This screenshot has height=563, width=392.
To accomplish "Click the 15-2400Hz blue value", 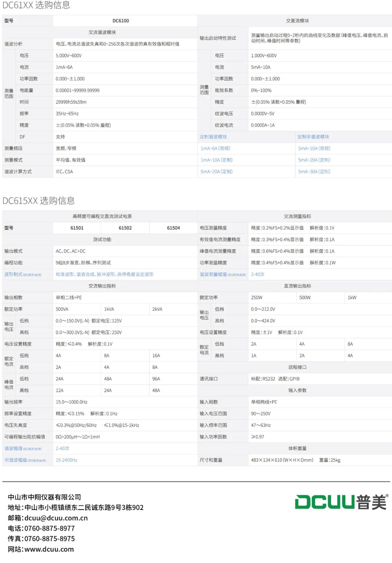I will 66,460.
